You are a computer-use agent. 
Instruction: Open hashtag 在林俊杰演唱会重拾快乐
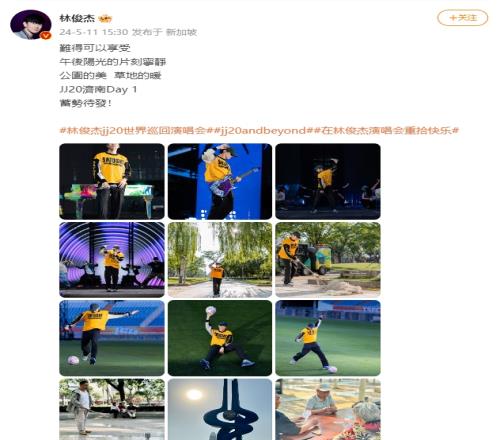pyautogui.click(x=386, y=130)
